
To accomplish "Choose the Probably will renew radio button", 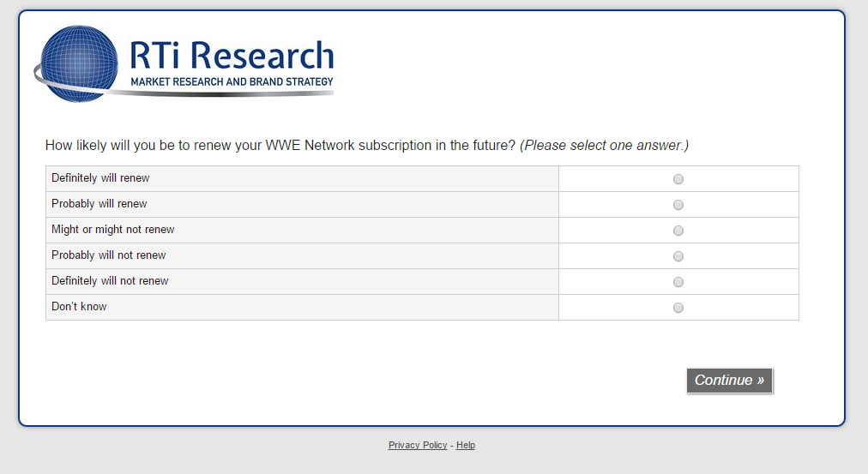I will (678, 205).
